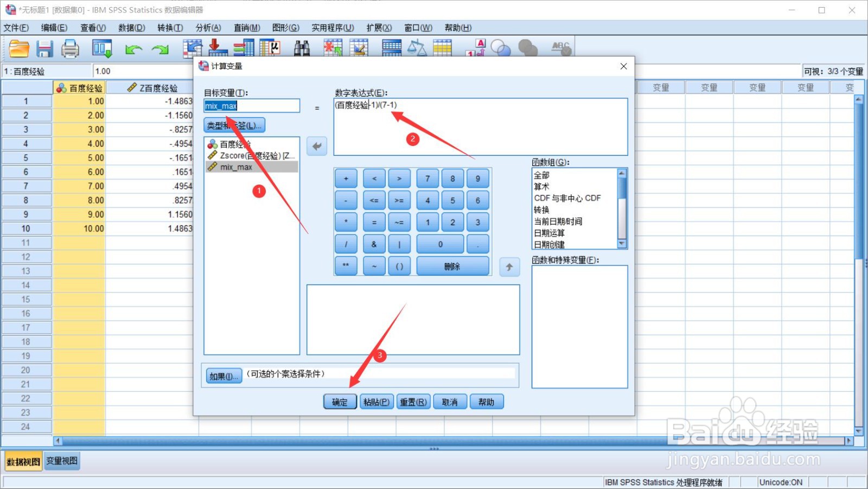This screenshot has width=868, height=489.
Task: Open the 图形(G) menu
Action: pyautogui.click(x=286, y=28)
